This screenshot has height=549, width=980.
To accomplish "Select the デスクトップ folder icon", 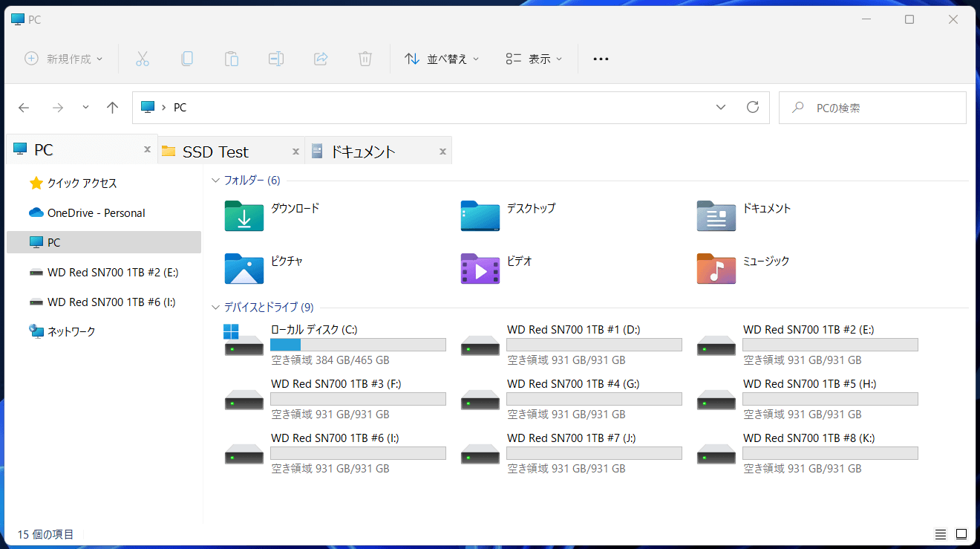I will click(x=480, y=215).
